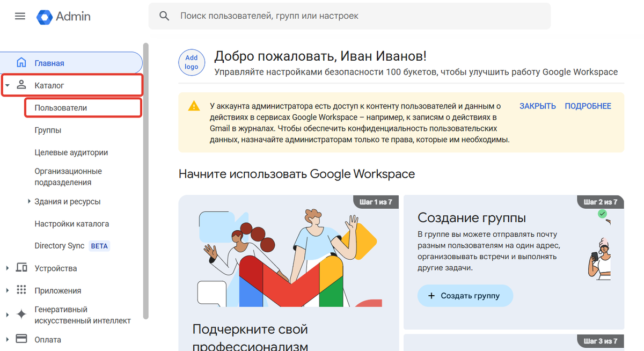Expand the Здания и ресурсы arrow

point(29,202)
